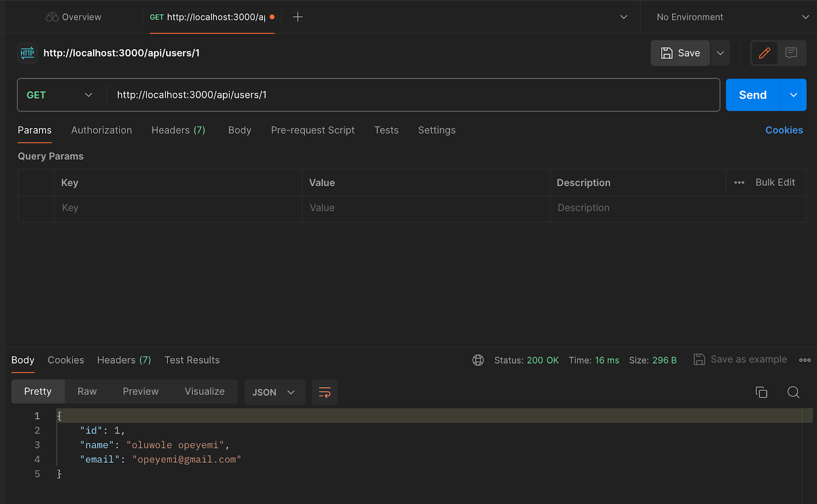Open the request Body tab

[x=239, y=130]
